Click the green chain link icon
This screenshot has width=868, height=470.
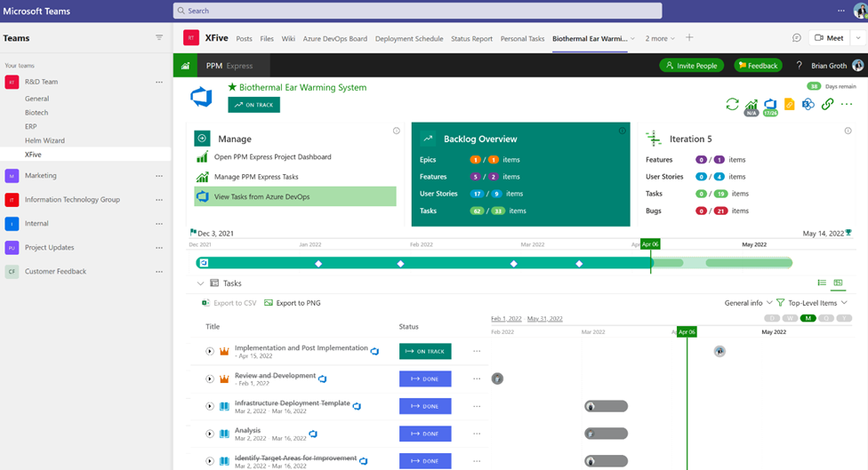coord(827,104)
